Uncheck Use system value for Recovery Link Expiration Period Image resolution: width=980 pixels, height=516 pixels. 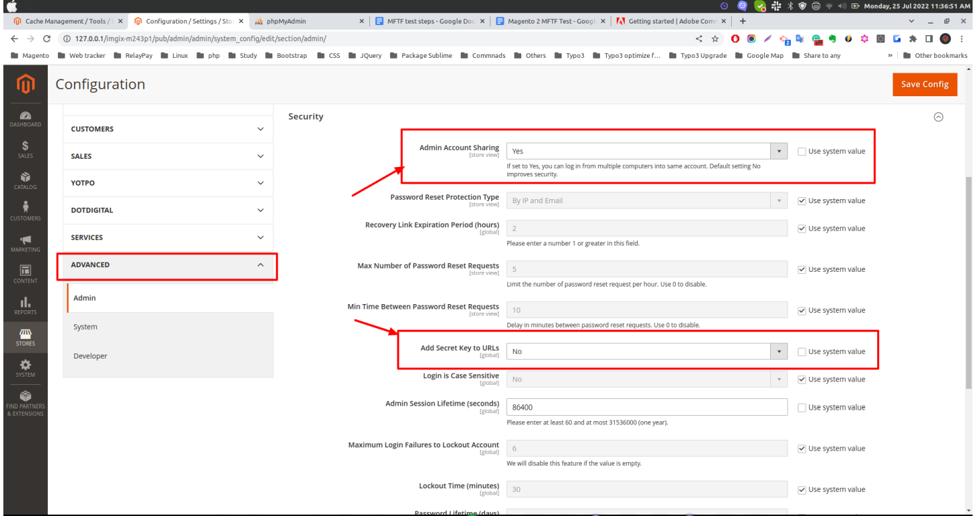tap(802, 228)
